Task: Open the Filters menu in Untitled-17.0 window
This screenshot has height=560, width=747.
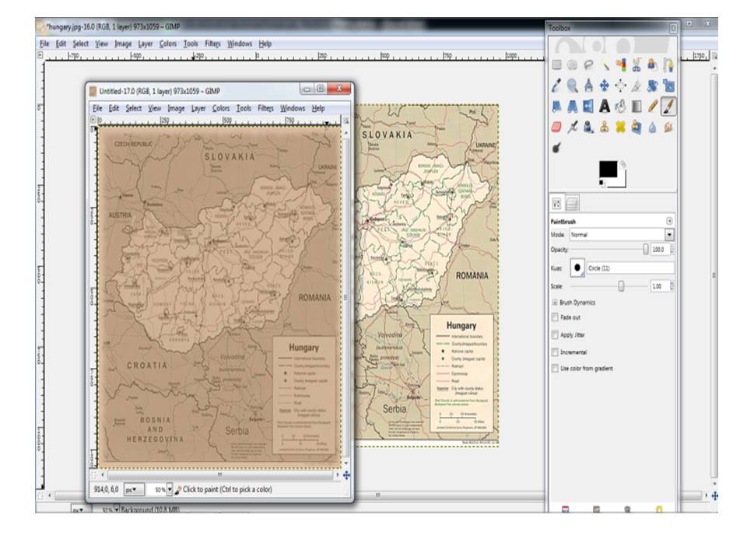Action: (x=265, y=109)
